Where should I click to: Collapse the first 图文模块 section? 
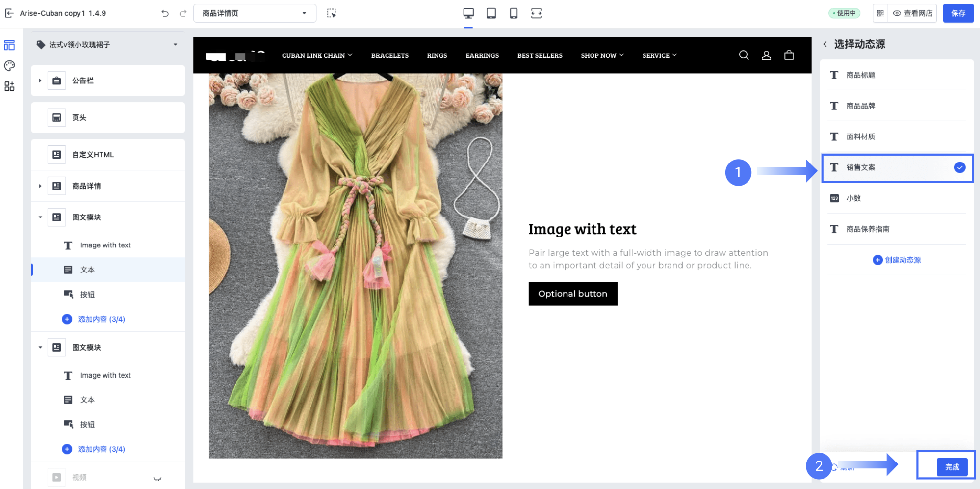click(40, 217)
